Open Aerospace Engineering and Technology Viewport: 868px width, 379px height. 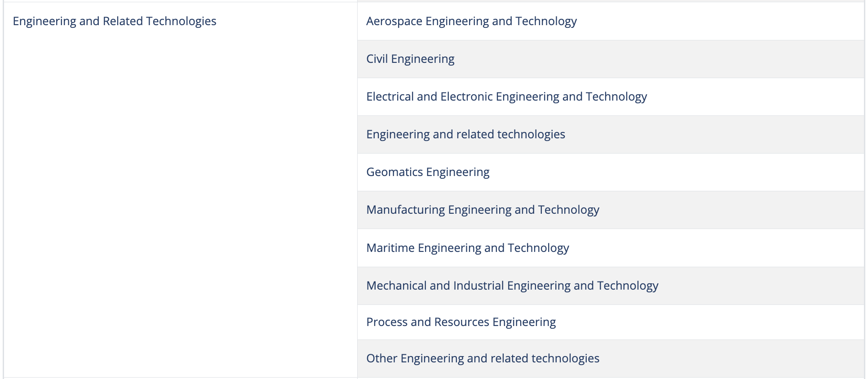[471, 21]
